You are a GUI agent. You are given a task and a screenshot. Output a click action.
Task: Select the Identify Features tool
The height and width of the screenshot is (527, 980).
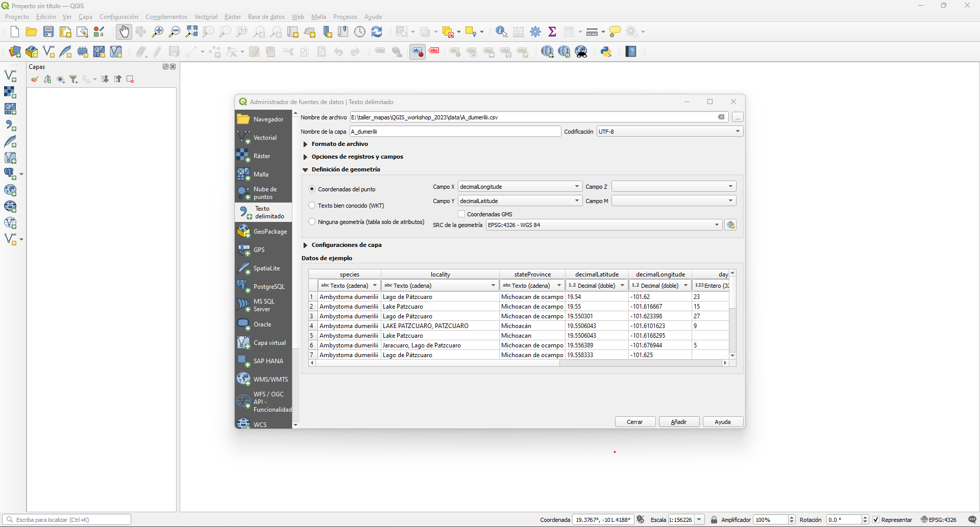pyautogui.click(x=502, y=32)
